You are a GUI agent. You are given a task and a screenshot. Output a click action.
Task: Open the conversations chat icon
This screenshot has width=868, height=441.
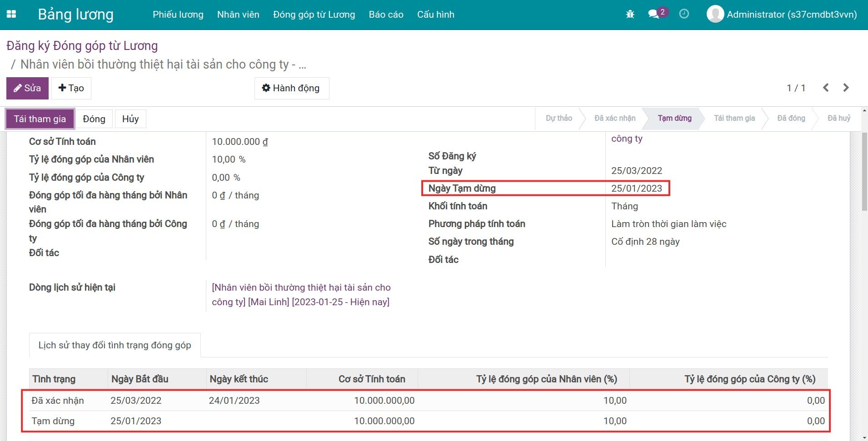click(653, 14)
